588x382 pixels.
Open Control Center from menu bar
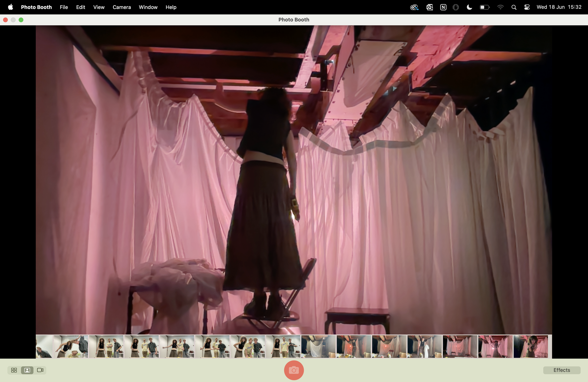pyautogui.click(x=527, y=7)
